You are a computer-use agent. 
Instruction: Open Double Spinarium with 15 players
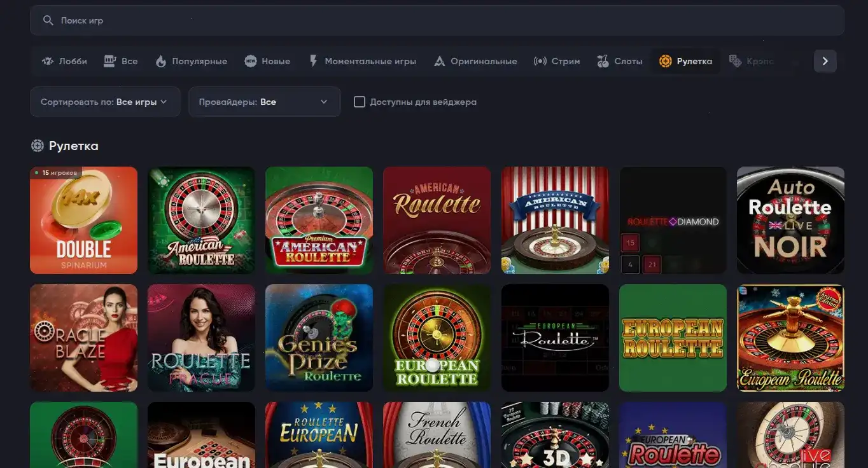click(x=83, y=220)
